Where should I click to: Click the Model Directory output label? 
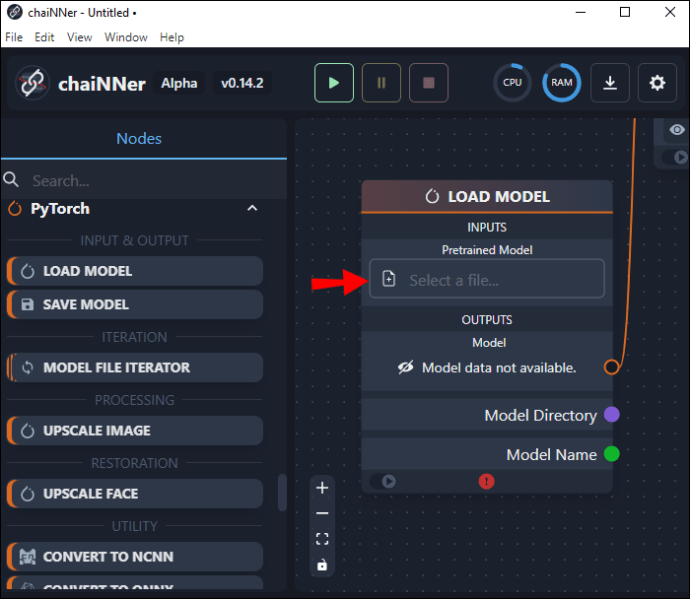coord(540,415)
